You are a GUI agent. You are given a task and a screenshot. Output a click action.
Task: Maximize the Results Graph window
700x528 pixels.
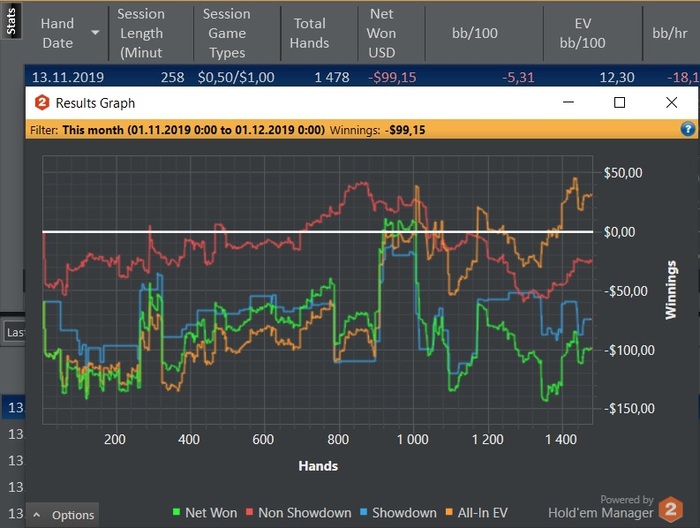(619, 102)
